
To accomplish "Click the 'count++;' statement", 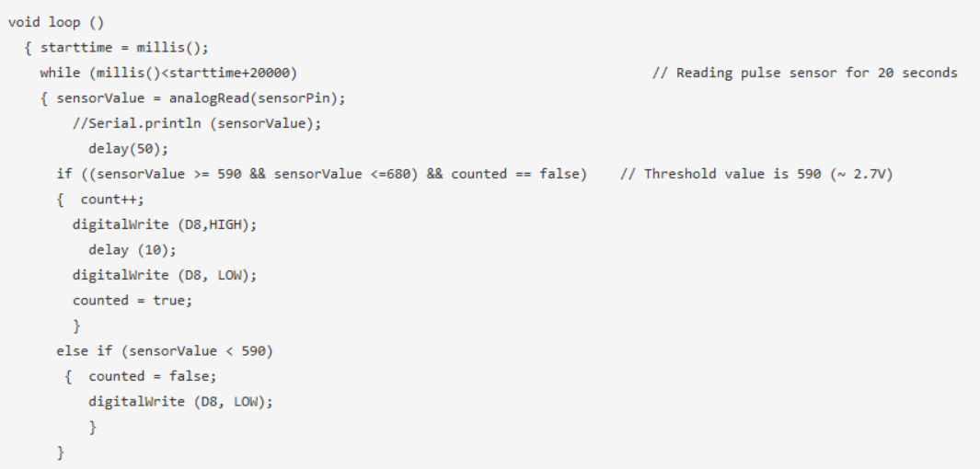I will coord(112,199).
